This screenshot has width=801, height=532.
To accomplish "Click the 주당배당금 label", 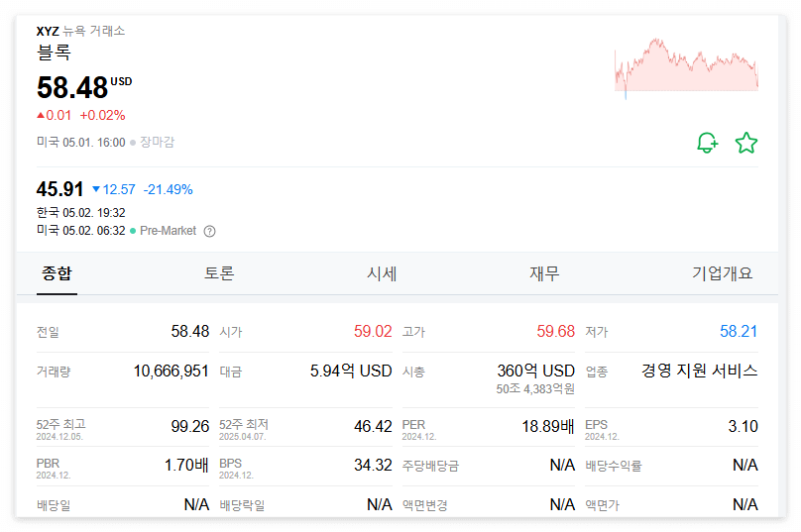I will point(430,466).
